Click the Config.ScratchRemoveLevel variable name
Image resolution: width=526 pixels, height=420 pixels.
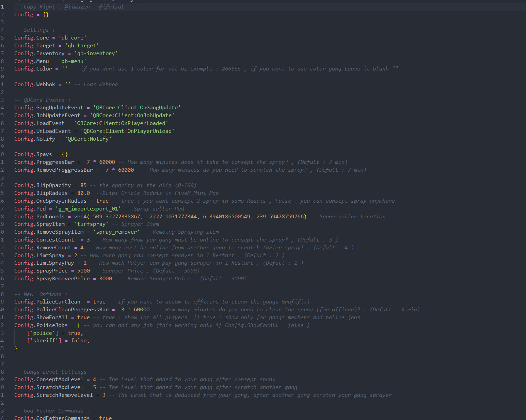pyautogui.click(x=53, y=395)
